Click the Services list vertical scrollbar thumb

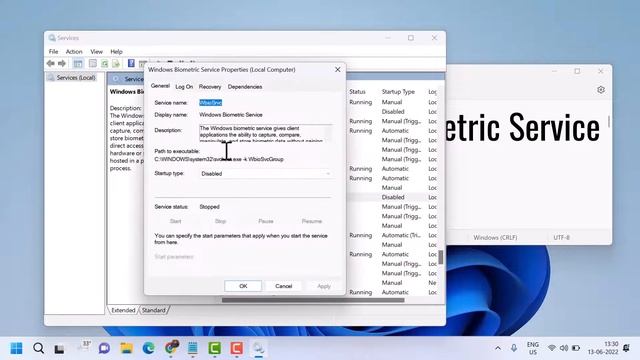click(441, 257)
